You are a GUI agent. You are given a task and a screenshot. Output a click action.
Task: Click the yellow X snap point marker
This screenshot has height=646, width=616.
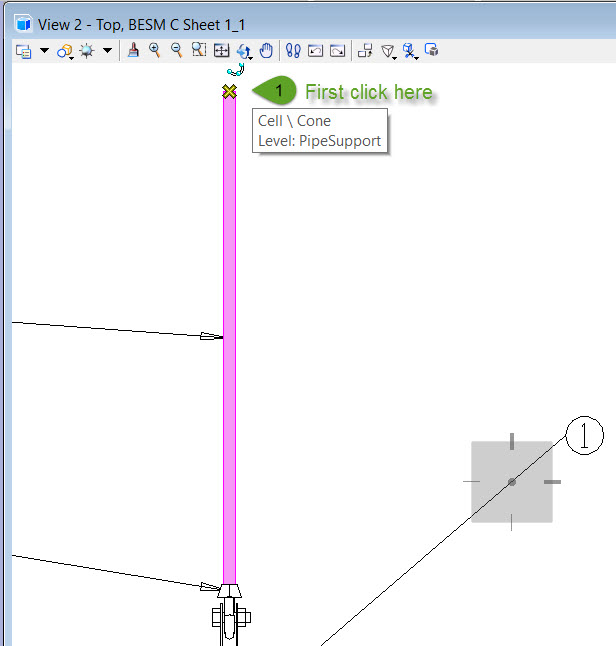(x=230, y=91)
